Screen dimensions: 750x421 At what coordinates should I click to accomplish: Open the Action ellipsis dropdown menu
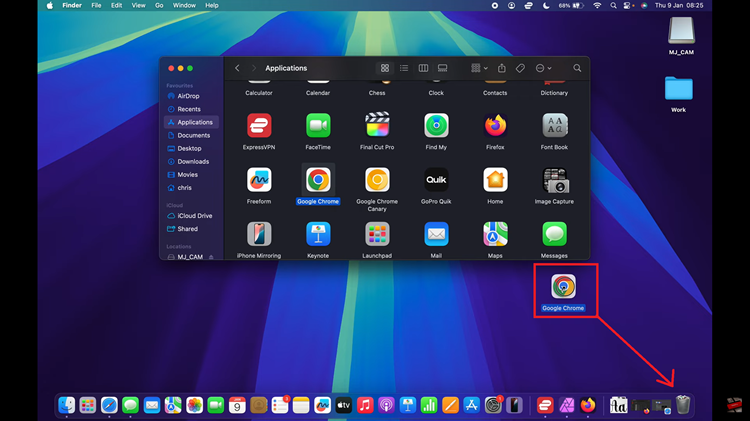[543, 68]
